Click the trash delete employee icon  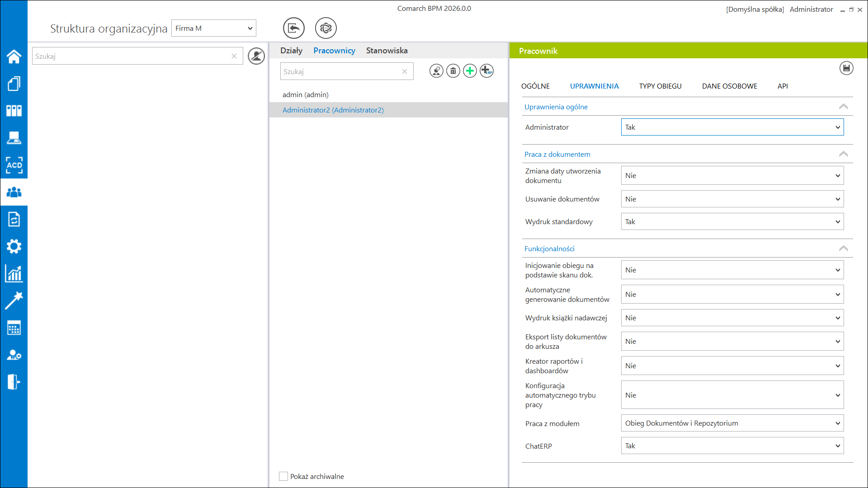coord(453,71)
